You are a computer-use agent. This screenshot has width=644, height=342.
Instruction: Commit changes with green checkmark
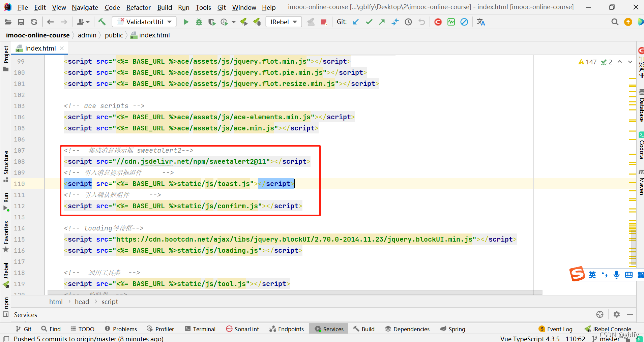369,22
